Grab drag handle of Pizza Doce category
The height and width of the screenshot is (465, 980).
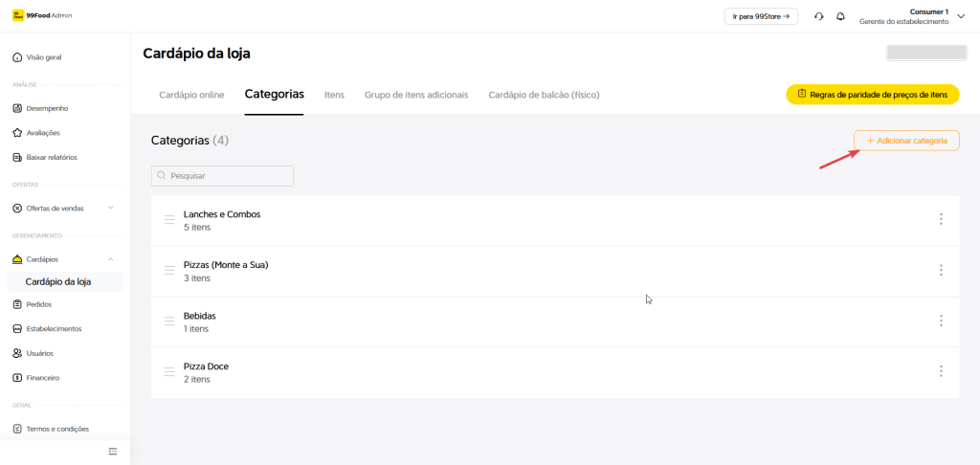point(169,371)
